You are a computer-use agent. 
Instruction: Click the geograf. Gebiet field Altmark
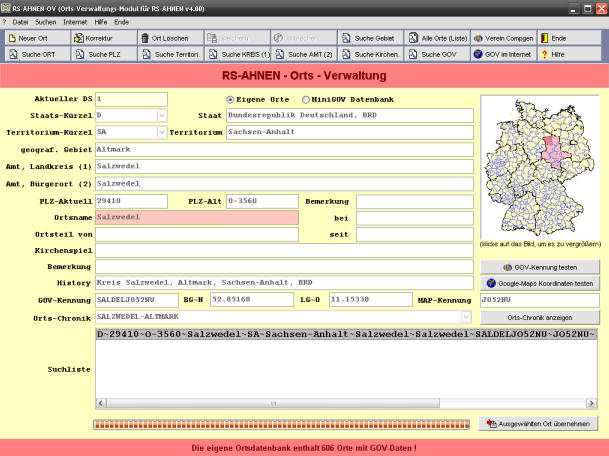point(284,150)
